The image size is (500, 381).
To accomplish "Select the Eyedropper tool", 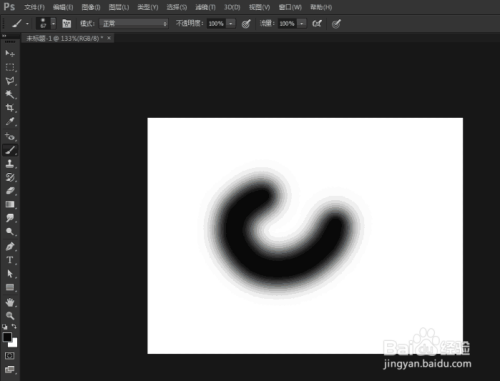I will (10, 122).
